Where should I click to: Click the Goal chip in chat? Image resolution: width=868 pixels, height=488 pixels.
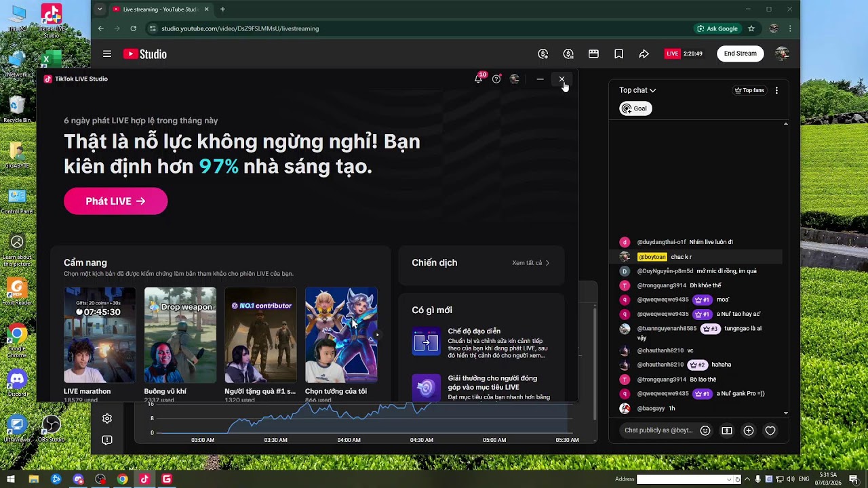coord(635,108)
